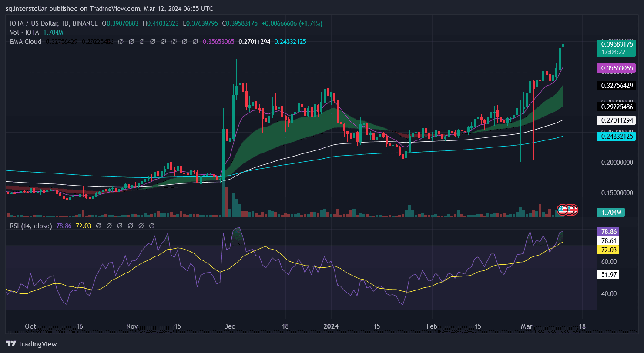644x353 pixels.
Task: Click the frontmost US flag event marker
Action: click(x=562, y=210)
